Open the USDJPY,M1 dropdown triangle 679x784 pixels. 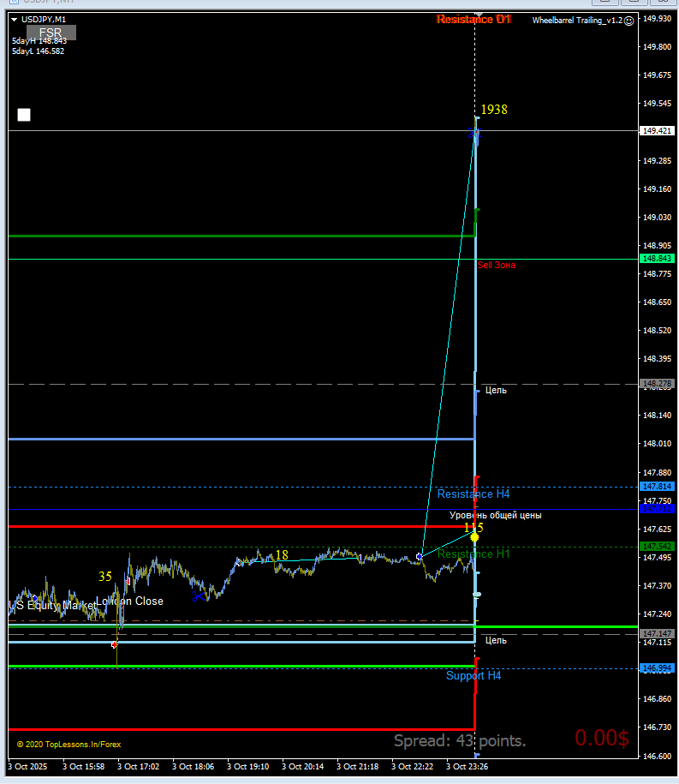coord(14,20)
